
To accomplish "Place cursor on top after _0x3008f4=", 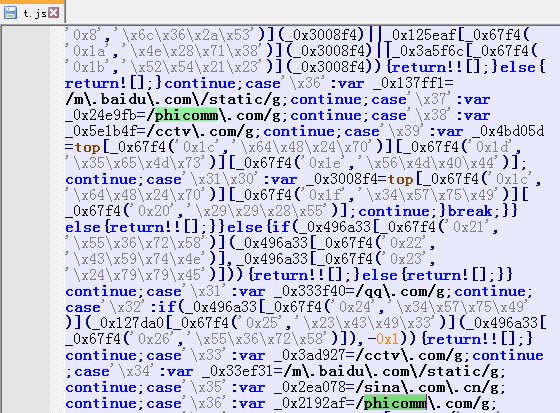I will (x=401, y=179).
